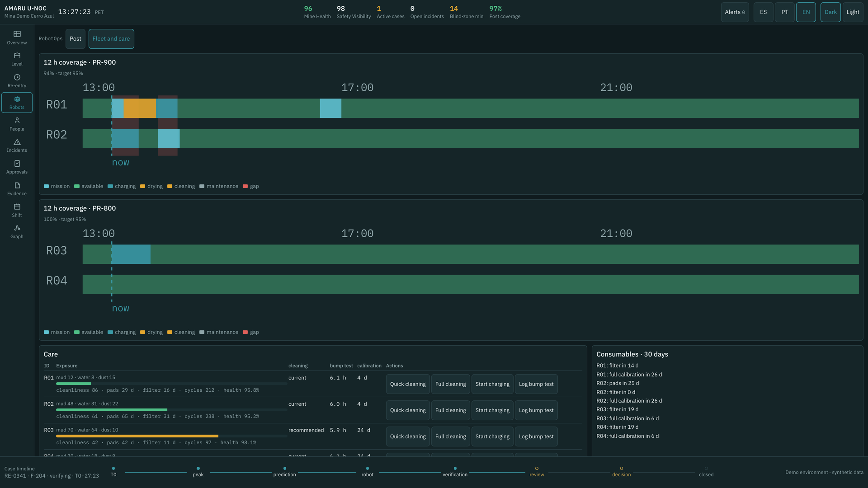Click Quick cleaning for R02
This screenshot has width=868, height=488.
tap(408, 410)
